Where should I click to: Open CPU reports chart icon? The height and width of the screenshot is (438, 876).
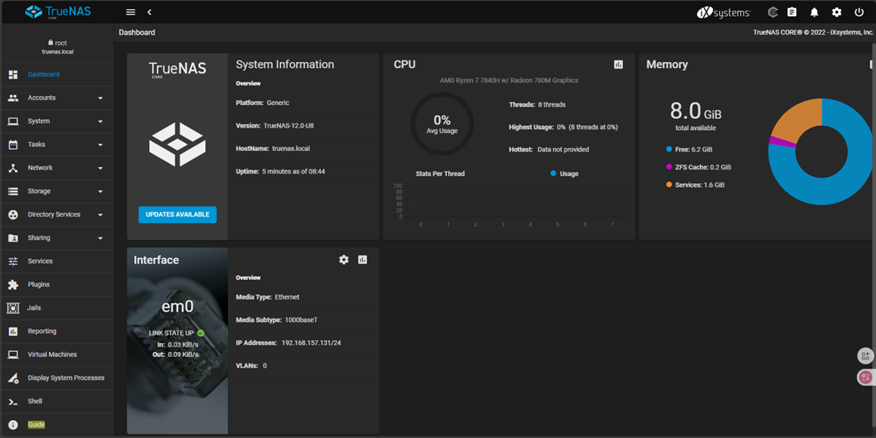point(618,64)
